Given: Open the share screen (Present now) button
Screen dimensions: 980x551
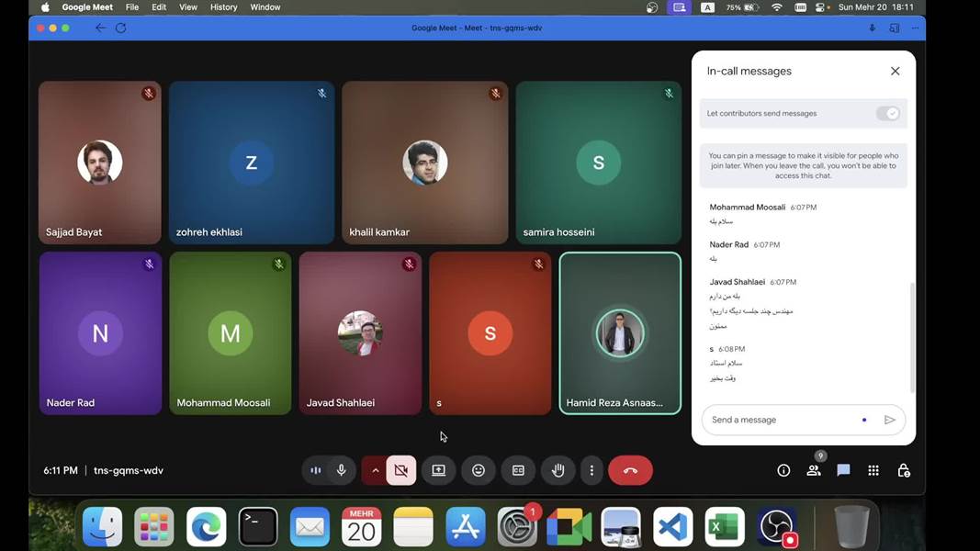Looking at the screenshot, I should pos(439,470).
